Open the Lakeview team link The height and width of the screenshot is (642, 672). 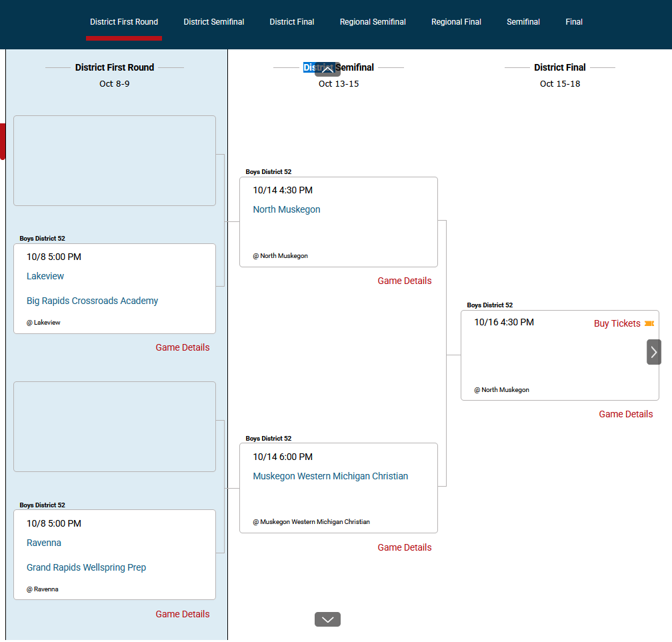45,276
